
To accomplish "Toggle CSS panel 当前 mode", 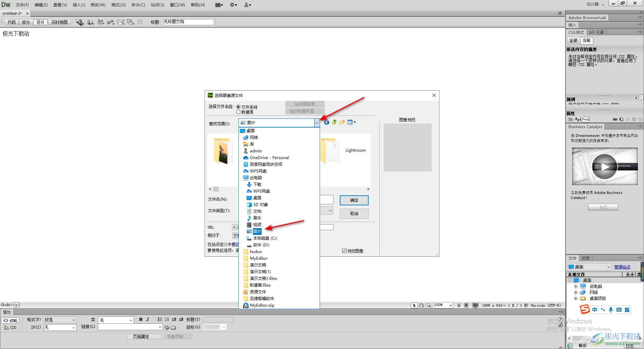I will tap(586, 41).
